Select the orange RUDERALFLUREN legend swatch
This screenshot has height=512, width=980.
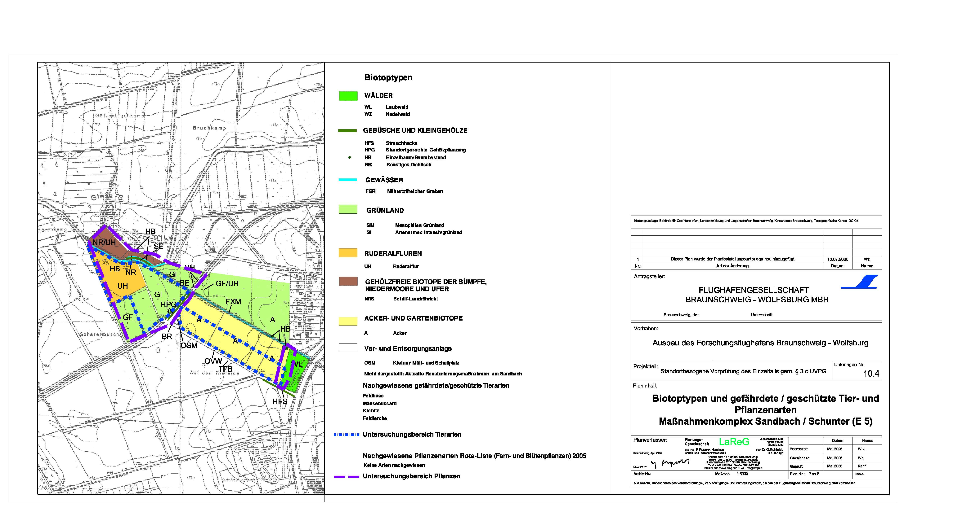pyautogui.click(x=348, y=253)
